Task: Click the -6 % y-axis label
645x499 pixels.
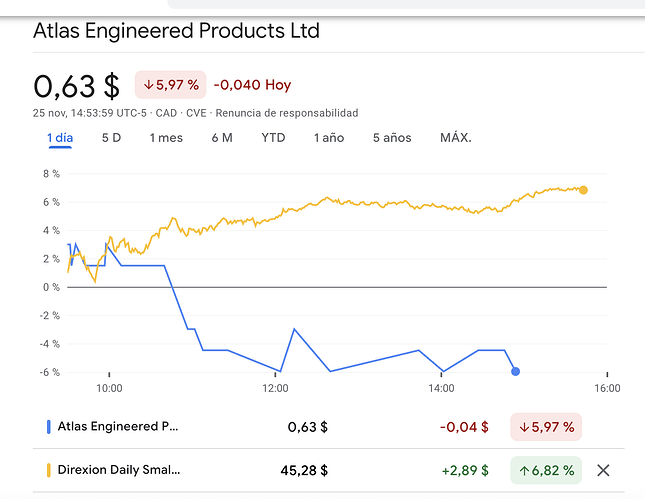Action: (x=50, y=372)
